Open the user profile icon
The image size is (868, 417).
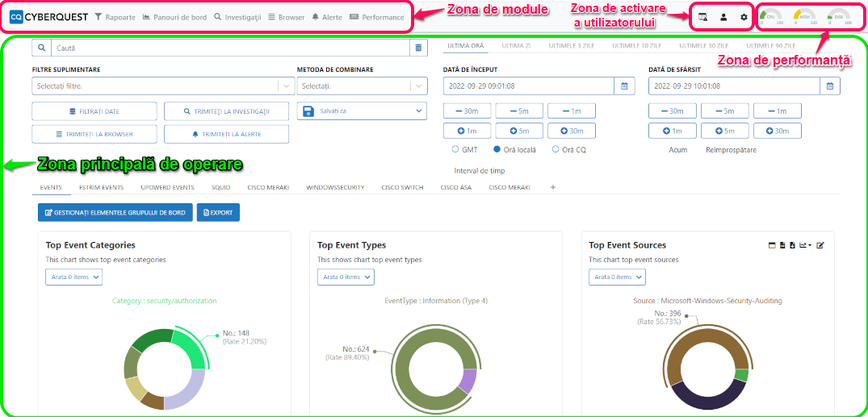point(723,17)
